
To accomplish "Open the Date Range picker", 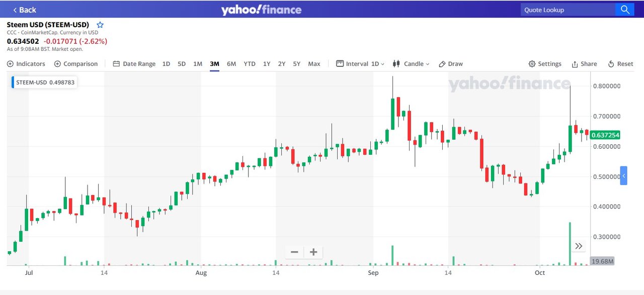I will coord(134,64).
